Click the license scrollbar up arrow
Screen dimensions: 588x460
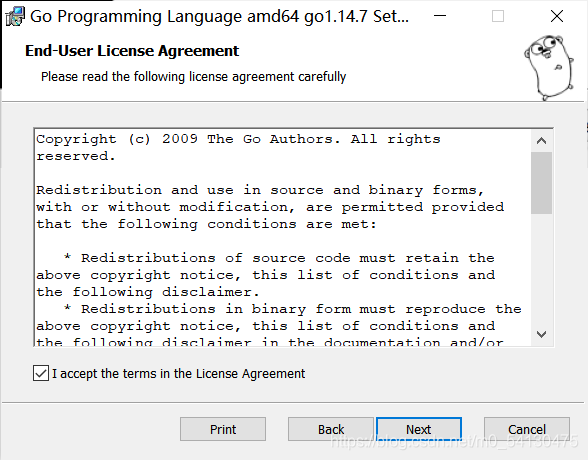coord(541,141)
